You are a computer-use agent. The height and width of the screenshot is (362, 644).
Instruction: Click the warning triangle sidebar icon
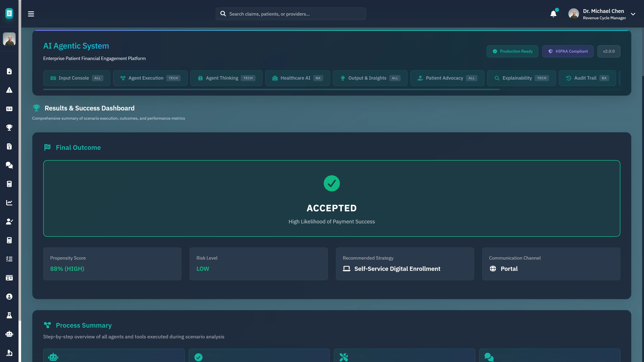(x=9, y=90)
